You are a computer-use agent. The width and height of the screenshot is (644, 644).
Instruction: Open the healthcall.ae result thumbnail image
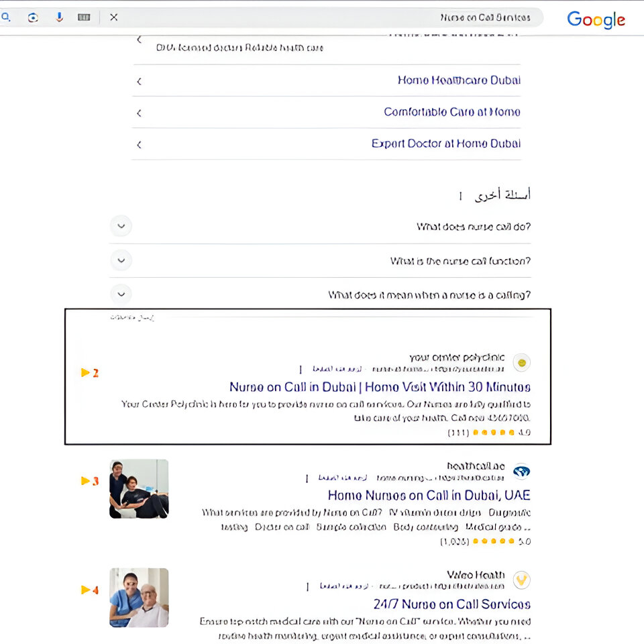pyautogui.click(x=139, y=489)
